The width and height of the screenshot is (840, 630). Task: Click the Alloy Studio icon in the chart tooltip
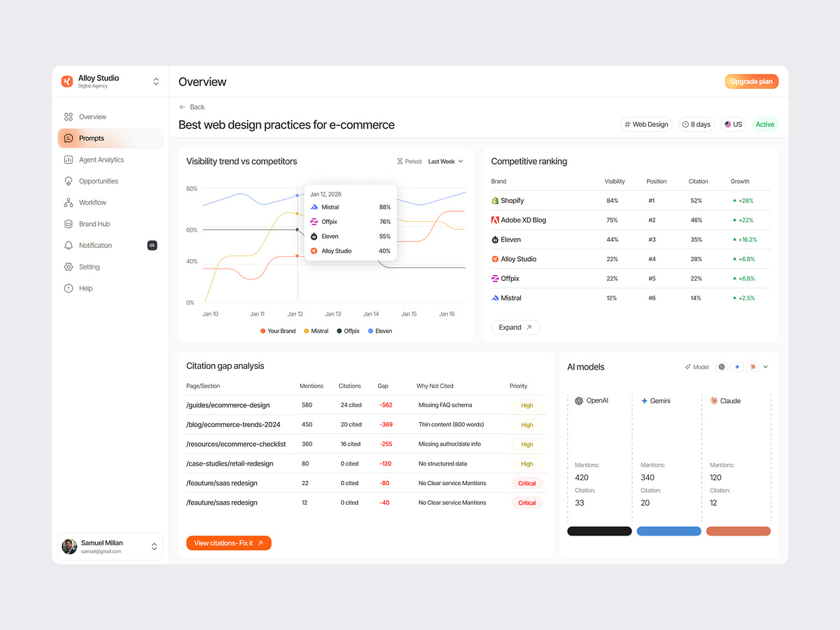click(x=314, y=251)
